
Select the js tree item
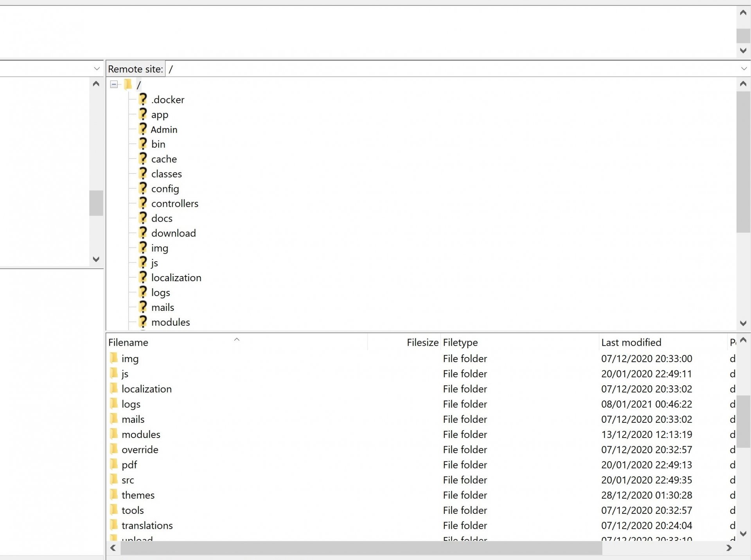tap(155, 263)
